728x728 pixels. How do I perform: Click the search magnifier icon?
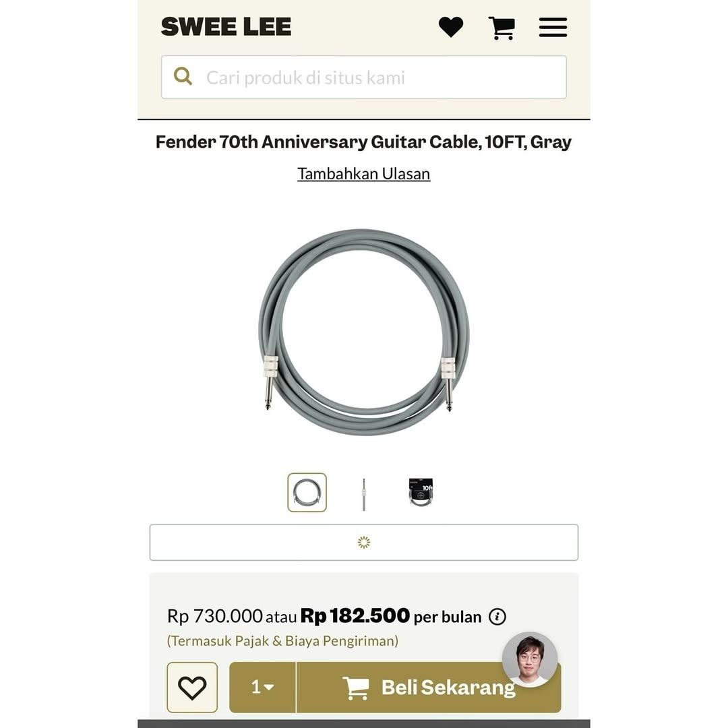click(x=183, y=76)
